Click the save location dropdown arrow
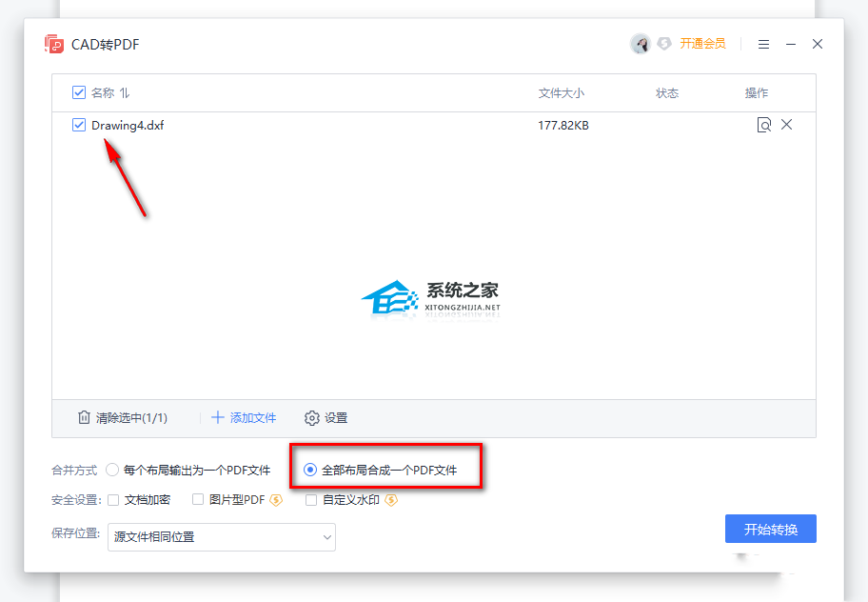Image resolution: width=868 pixels, height=602 pixels. pyautogui.click(x=327, y=537)
